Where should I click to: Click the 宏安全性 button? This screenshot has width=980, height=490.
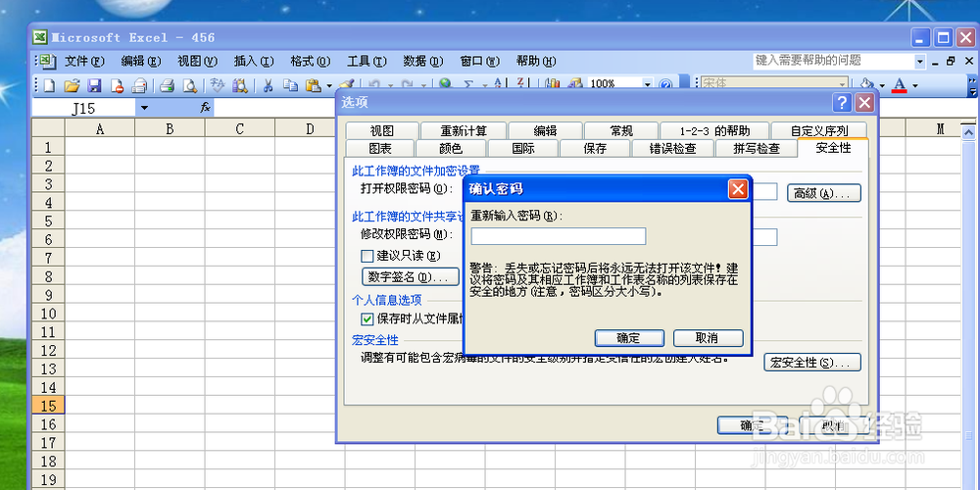[811, 363]
